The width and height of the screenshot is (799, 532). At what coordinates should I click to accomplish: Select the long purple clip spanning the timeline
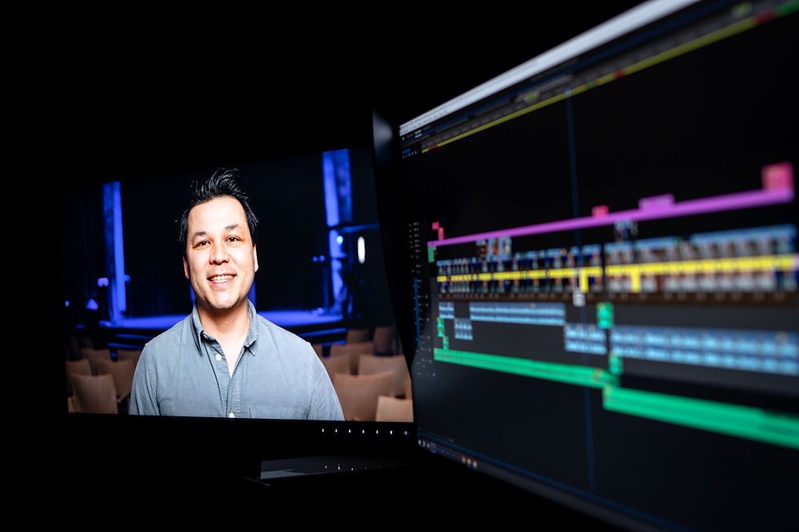point(611,217)
